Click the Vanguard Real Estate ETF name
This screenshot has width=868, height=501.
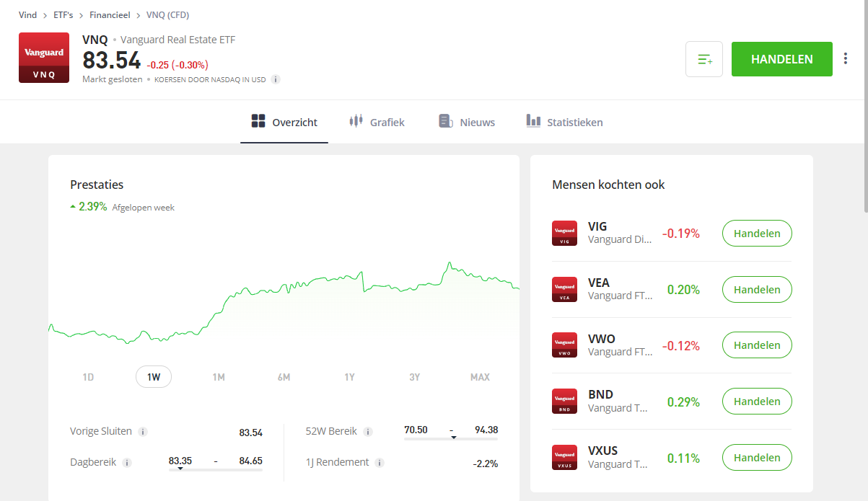pyautogui.click(x=177, y=40)
